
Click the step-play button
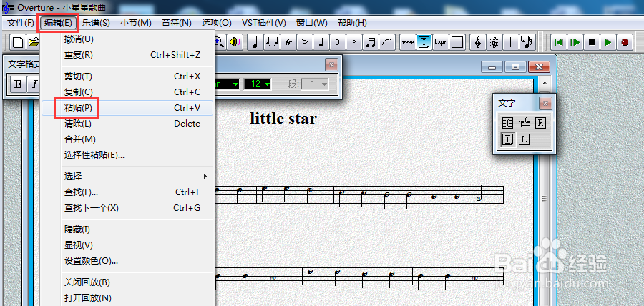[x=575, y=42]
